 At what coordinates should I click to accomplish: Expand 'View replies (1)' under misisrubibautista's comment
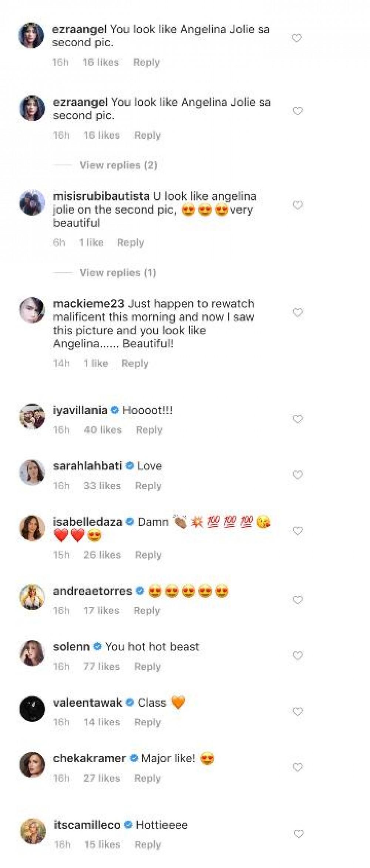tap(118, 273)
